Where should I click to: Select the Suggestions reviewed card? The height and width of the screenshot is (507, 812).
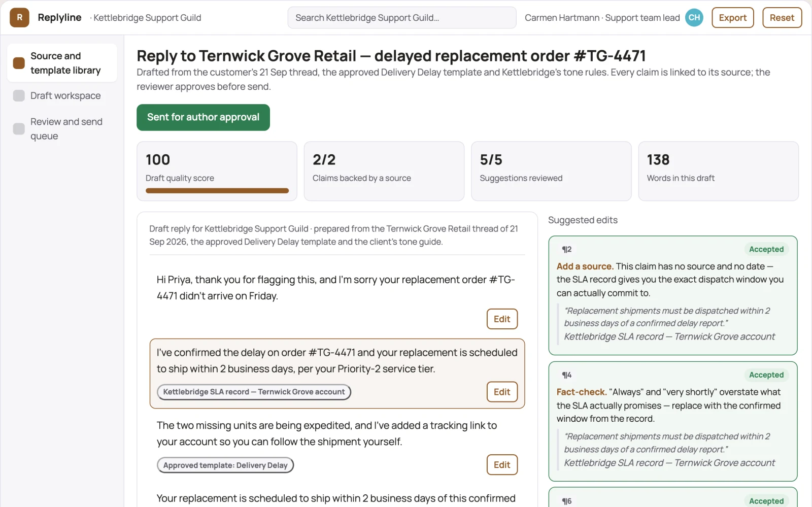click(x=551, y=171)
